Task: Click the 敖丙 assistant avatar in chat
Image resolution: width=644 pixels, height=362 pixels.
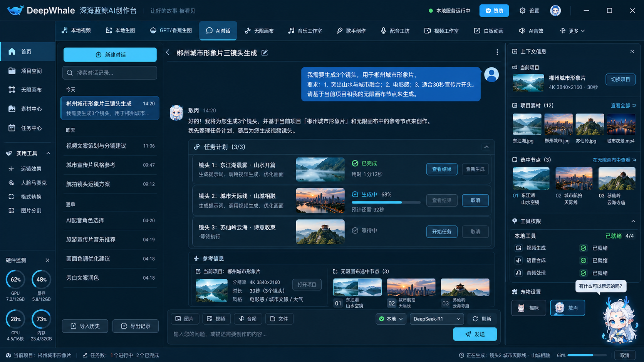Action: pos(176,113)
